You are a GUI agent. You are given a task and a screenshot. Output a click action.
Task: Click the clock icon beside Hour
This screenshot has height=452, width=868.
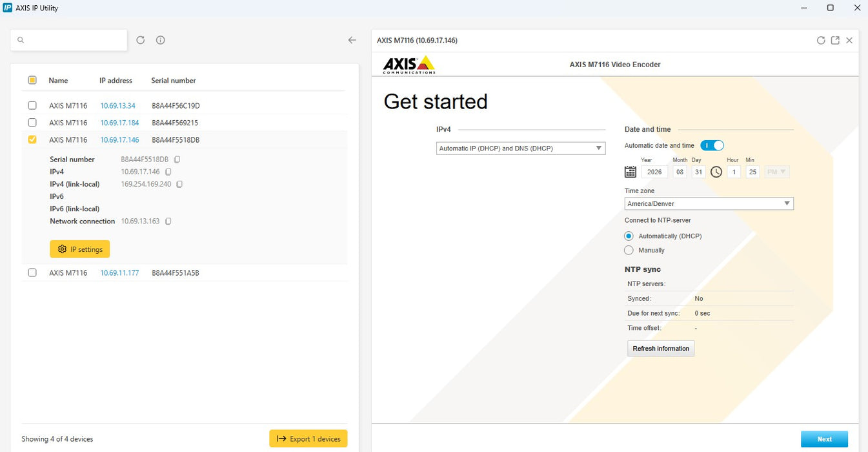716,172
